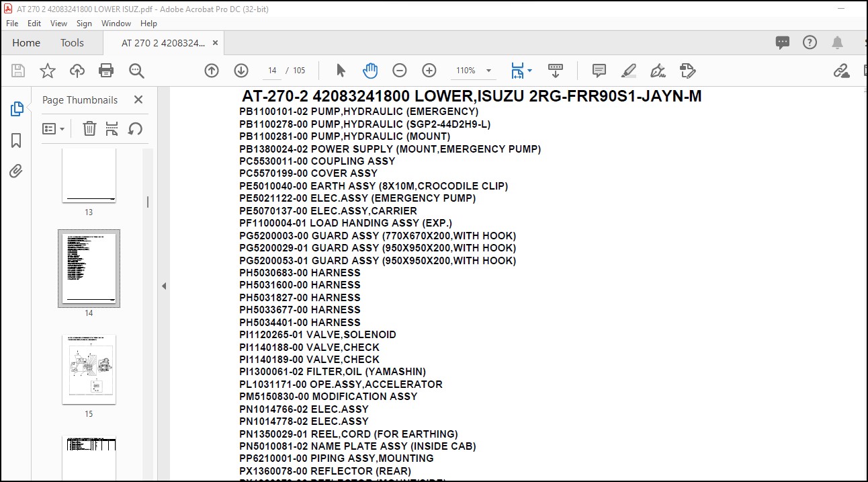The height and width of the screenshot is (482, 868).
Task: Open Help question mark icon
Action: (x=810, y=42)
